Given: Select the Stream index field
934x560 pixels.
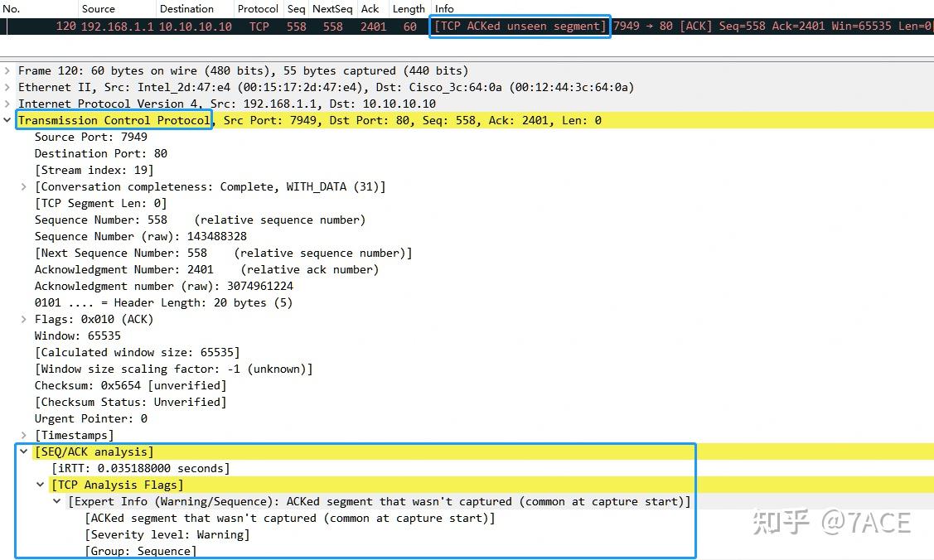Looking at the screenshot, I should click(x=88, y=170).
